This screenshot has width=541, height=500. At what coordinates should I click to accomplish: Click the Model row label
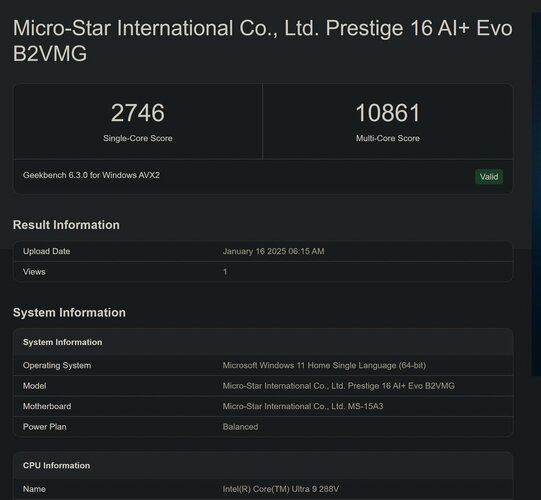pyautogui.click(x=35, y=386)
